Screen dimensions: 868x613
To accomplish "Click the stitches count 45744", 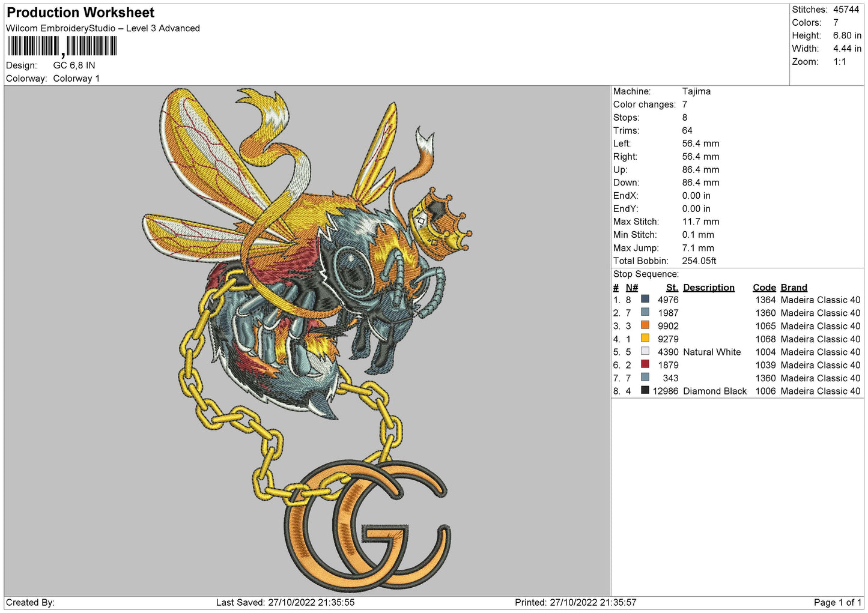I will (846, 10).
